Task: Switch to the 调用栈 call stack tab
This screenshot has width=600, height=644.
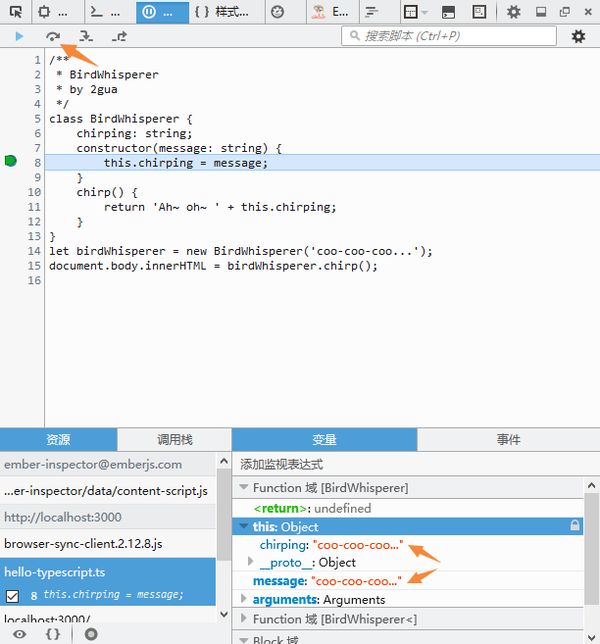Action: pyautogui.click(x=175, y=439)
